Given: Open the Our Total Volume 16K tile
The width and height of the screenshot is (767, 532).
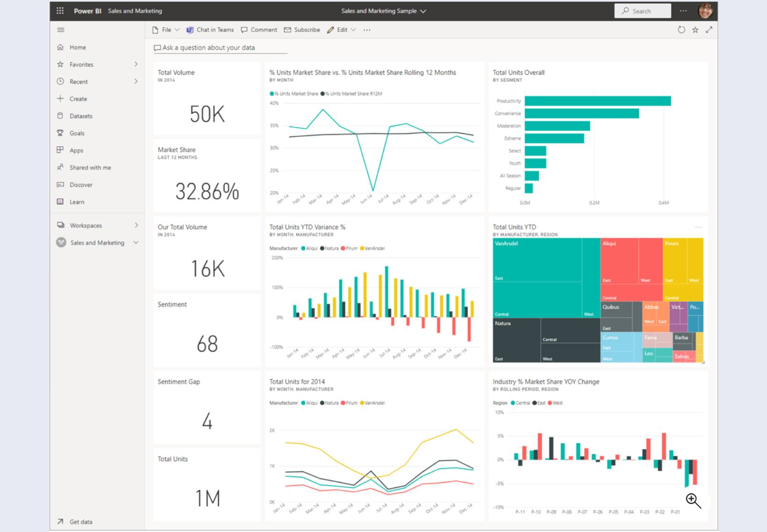Looking at the screenshot, I should point(207,253).
